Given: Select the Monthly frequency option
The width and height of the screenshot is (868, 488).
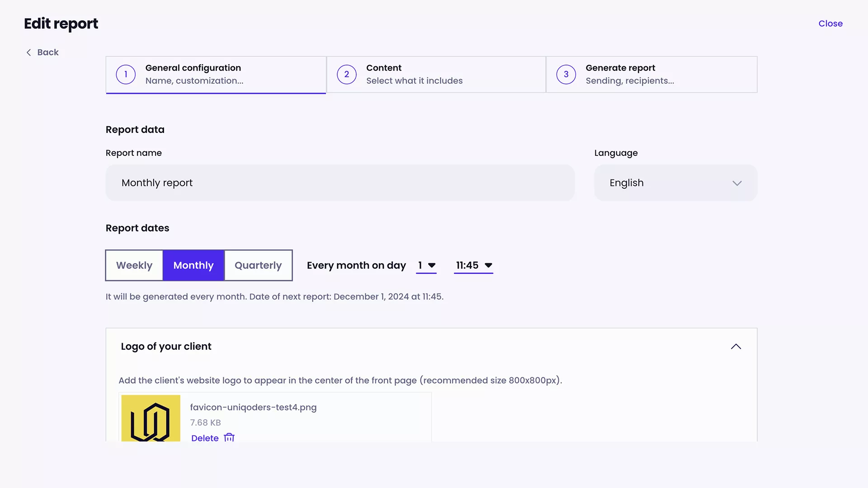Looking at the screenshot, I should pos(193,265).
